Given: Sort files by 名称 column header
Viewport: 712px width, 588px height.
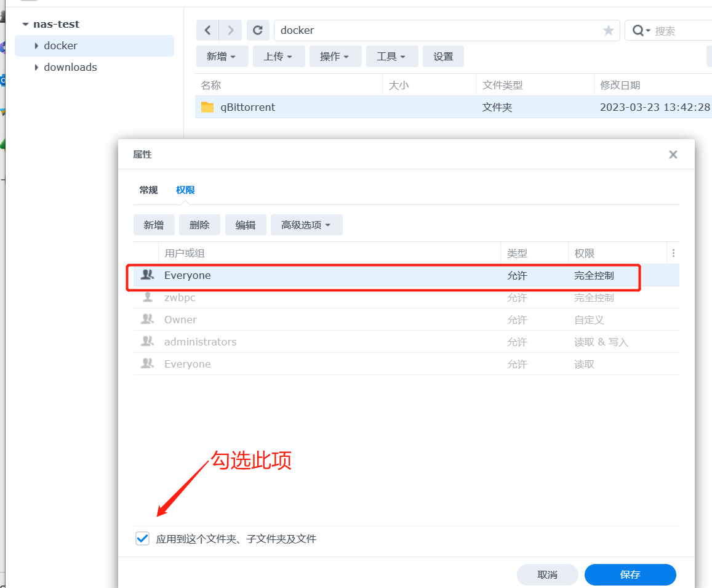Looking at the screenshot, I should [x=289, y=85].
